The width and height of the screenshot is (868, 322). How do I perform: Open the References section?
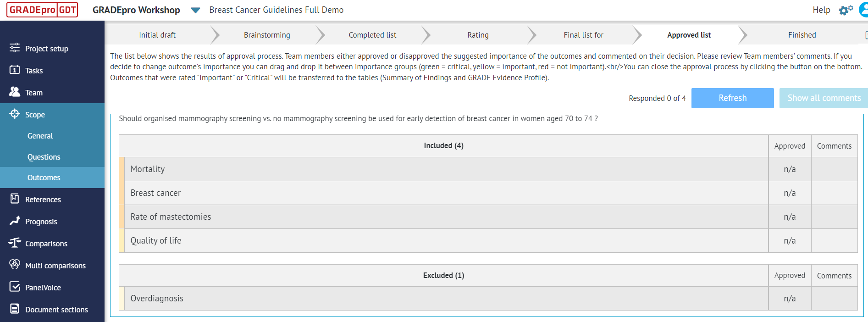(x=43, y=199)
